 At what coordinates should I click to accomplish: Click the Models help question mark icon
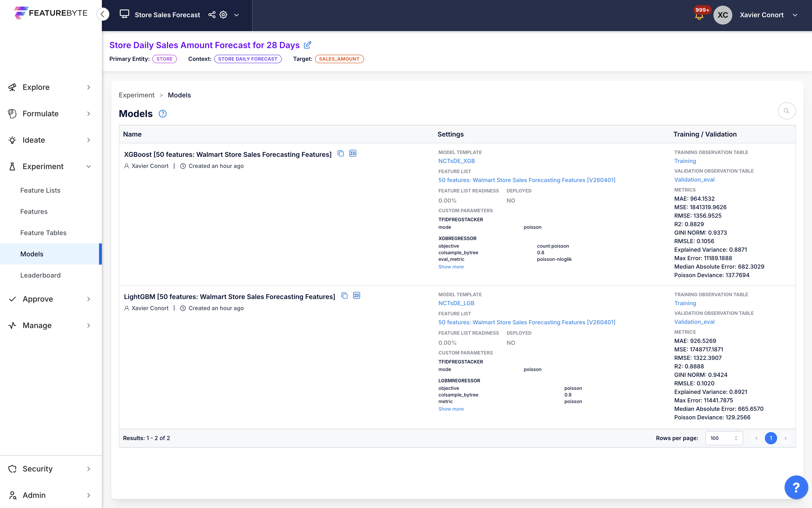(x=162, y=114)
